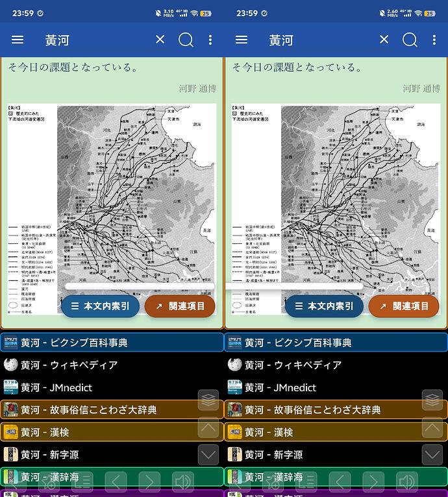Tap the 本文内索引 button on right screen
Image resolution: width=448 pixels, height=497 pixels.
[324, 306]
